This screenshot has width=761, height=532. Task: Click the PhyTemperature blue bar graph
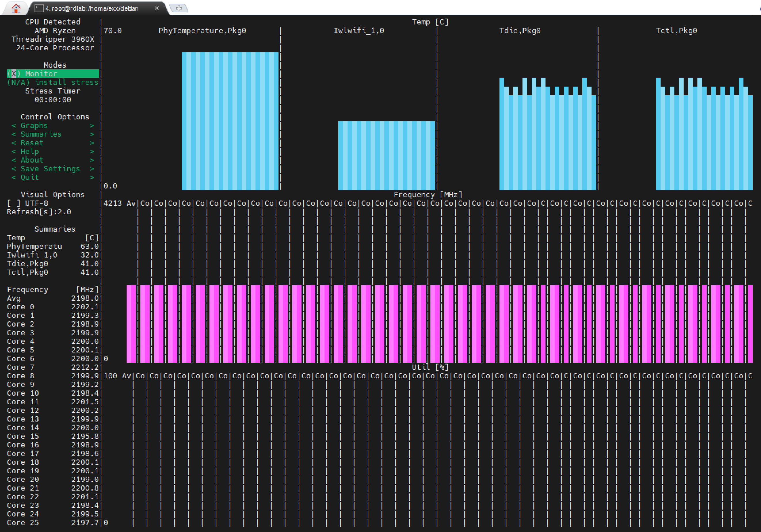pyautogui.click(x=230, y=121)
